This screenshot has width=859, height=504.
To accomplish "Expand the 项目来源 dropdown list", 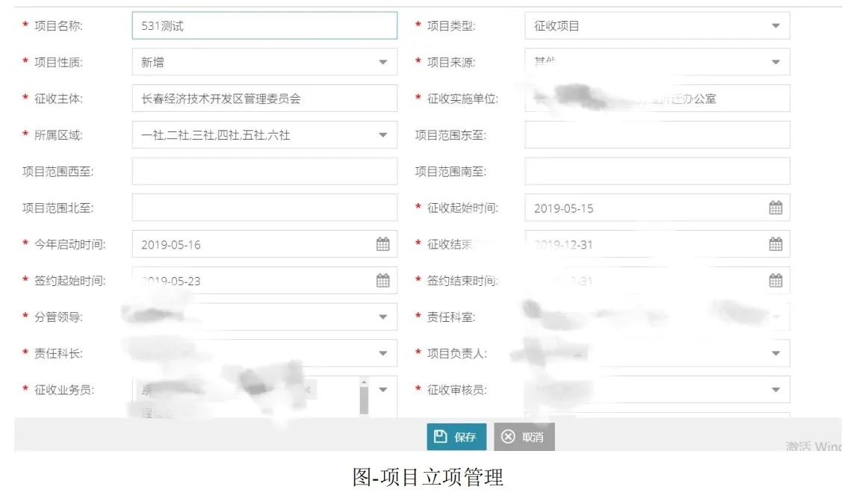I will (x=777, y=61).
